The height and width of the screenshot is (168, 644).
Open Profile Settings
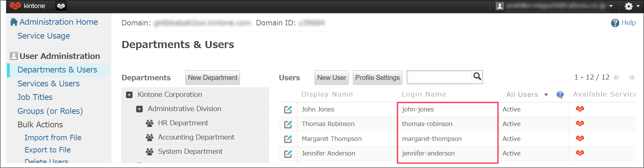[377, 78]
